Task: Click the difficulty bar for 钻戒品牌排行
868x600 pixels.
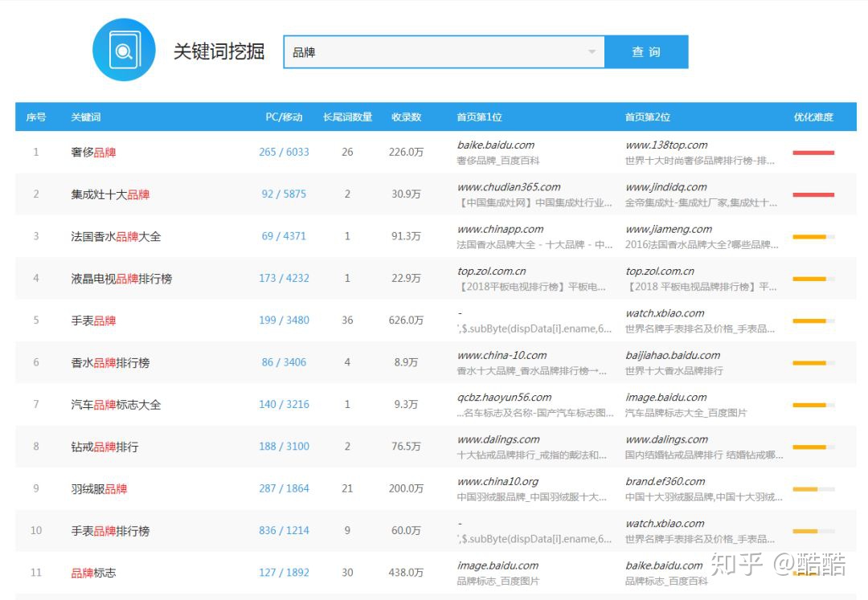Action: coord(813,447)
